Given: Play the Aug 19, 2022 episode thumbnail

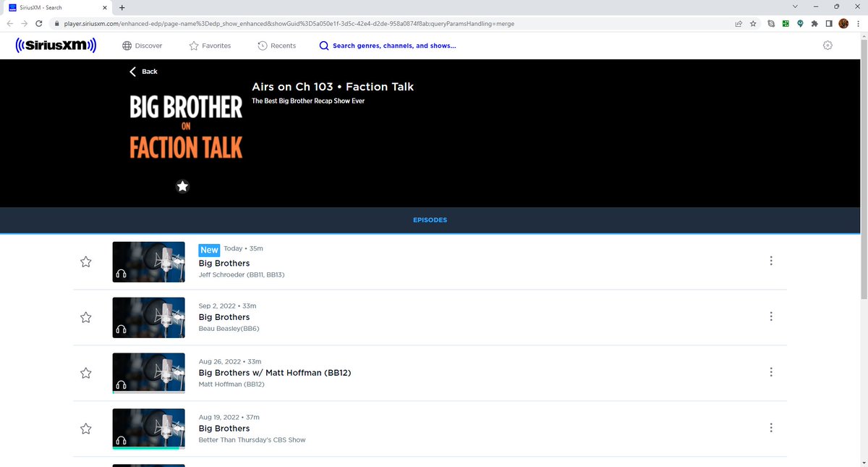Looking at the screenshot, I should (148, 428).
